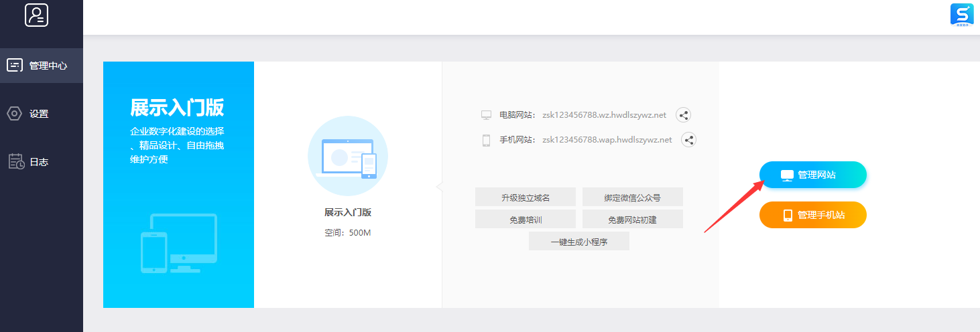Choose the 免费培训 option

525,219
